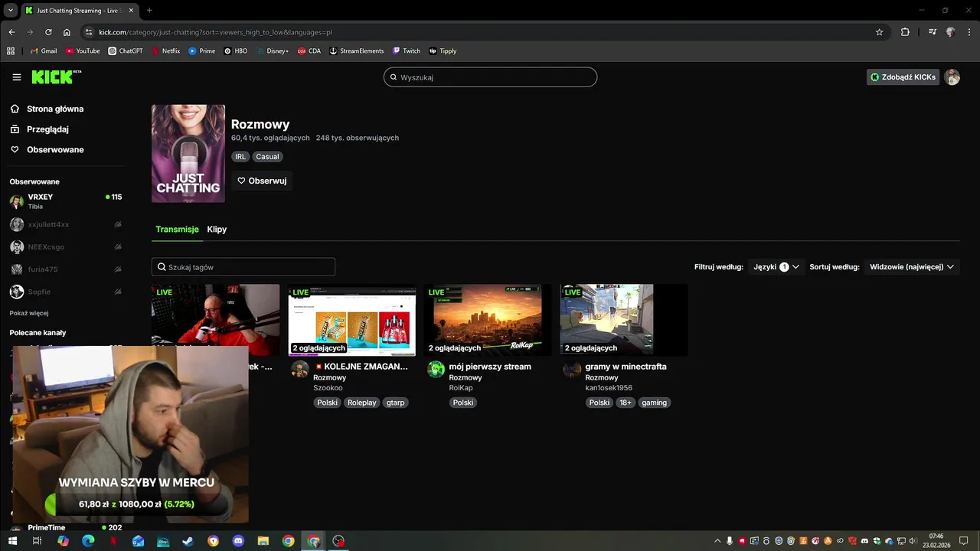Viewport: 980px width, 551px height.
Task: Show hidden system tray icons
Action: click(717, 541)
